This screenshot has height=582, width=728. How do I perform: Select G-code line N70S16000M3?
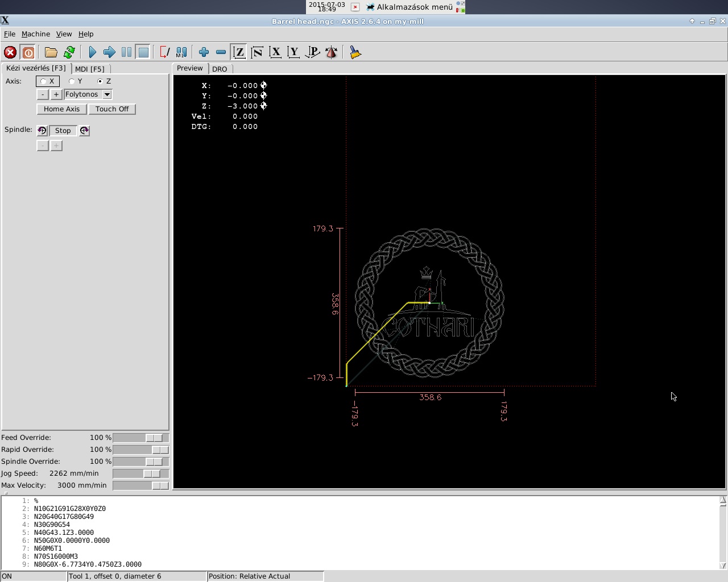[56, 556]
